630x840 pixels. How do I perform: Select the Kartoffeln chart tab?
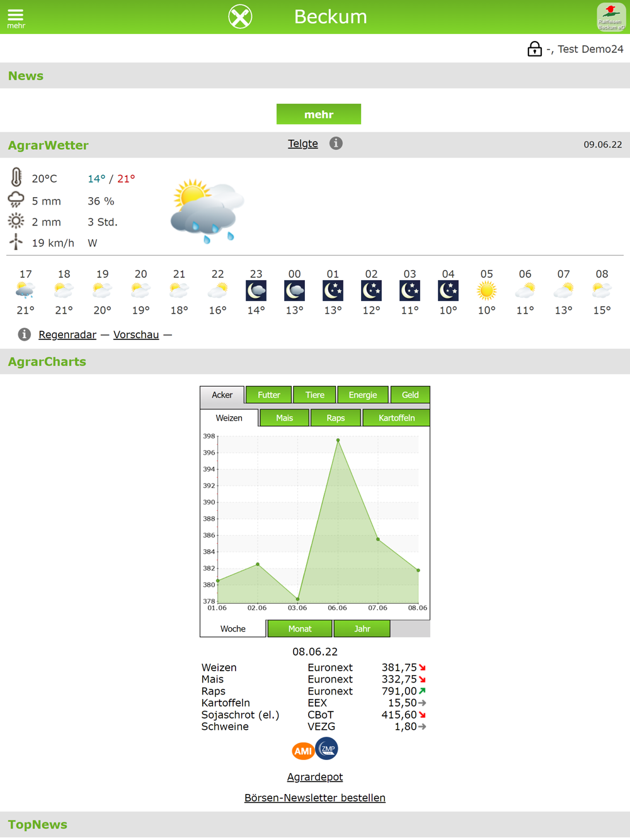[396, 418]
